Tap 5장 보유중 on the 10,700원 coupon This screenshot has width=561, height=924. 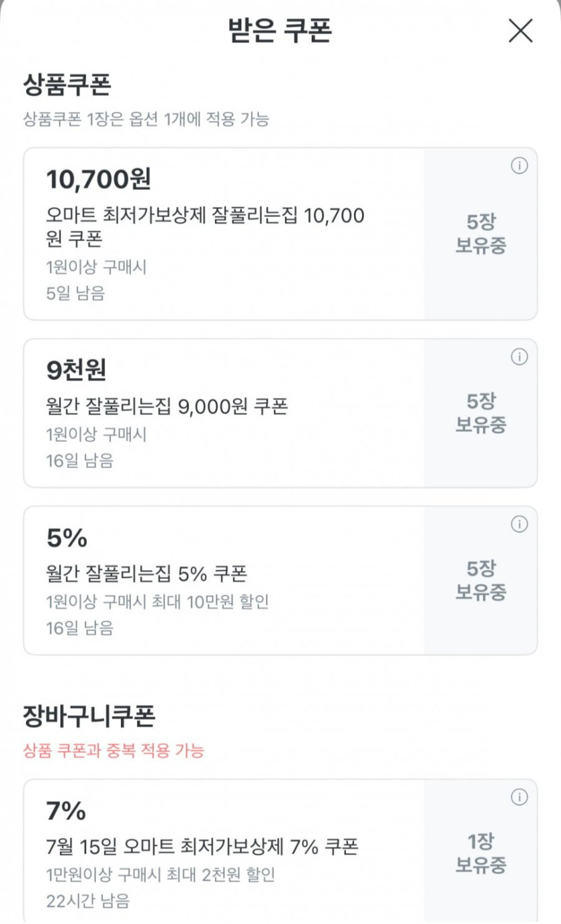480,234
